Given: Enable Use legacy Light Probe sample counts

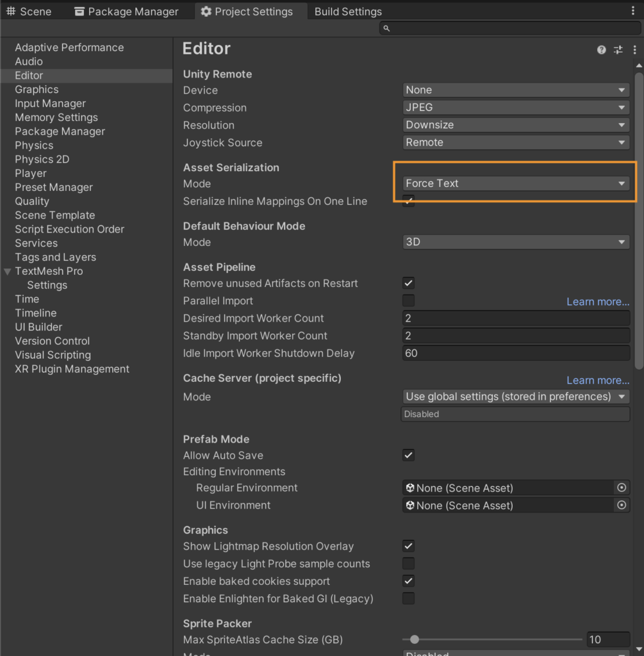Looking at the screenshot, I should tap(408, 564).
